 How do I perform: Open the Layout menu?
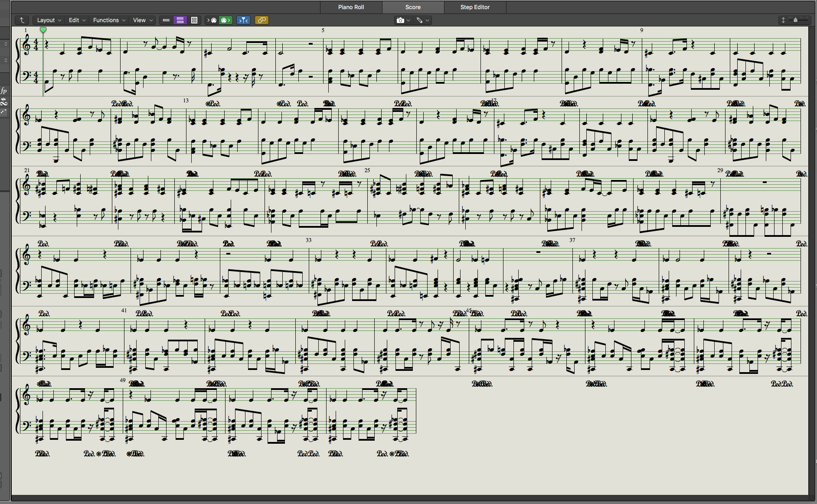tap(49, 20)
